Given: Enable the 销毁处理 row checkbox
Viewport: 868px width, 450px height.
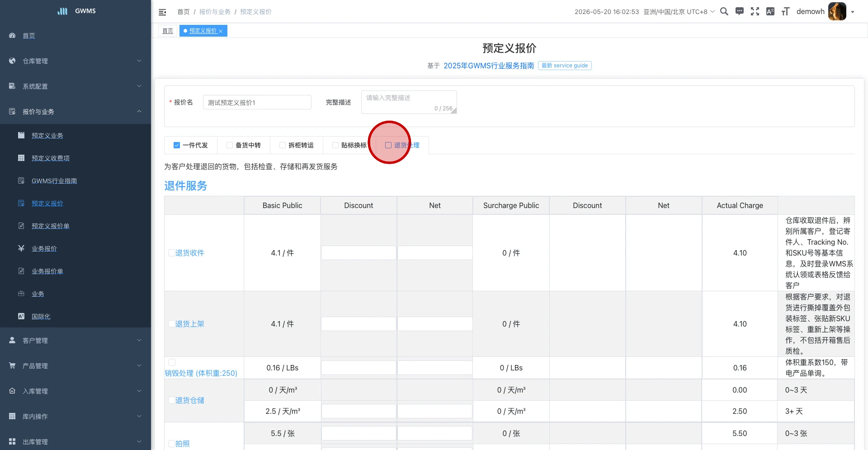Looking at the screenshot, I should (172, 362).
